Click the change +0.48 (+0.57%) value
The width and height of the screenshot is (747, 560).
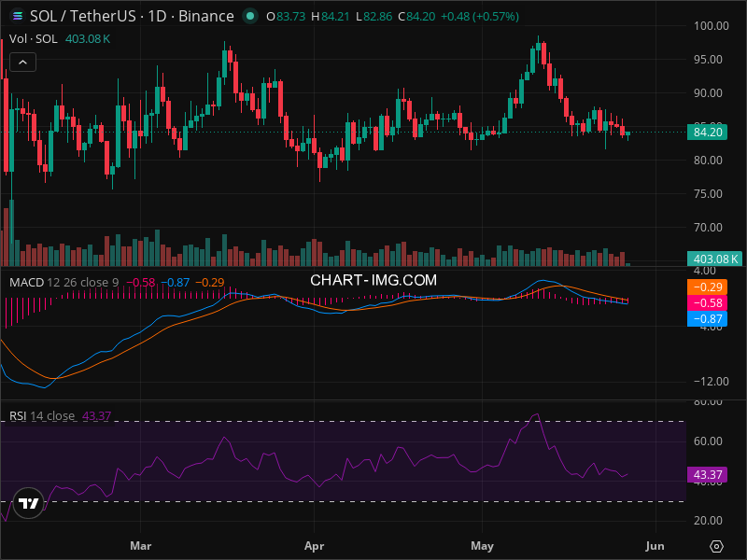point(480,17)
